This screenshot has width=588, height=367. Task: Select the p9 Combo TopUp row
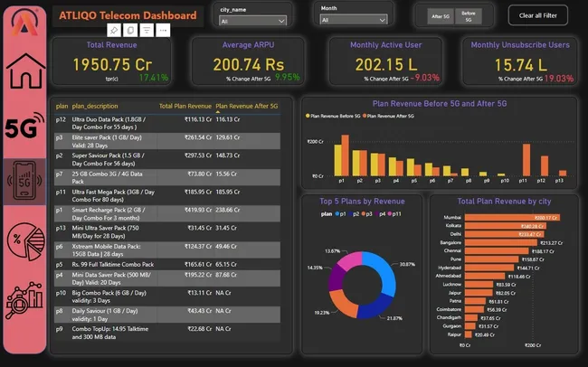(167, 333)
